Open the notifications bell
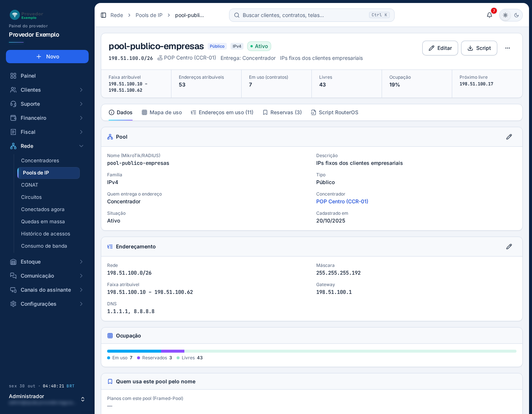Screen dimensions: 532x414 [x=490, y=15]
